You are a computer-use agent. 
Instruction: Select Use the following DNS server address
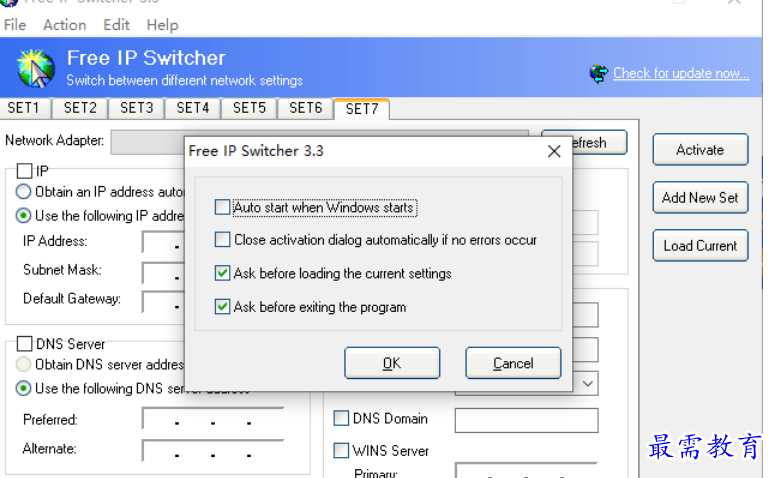pos(23,389)
